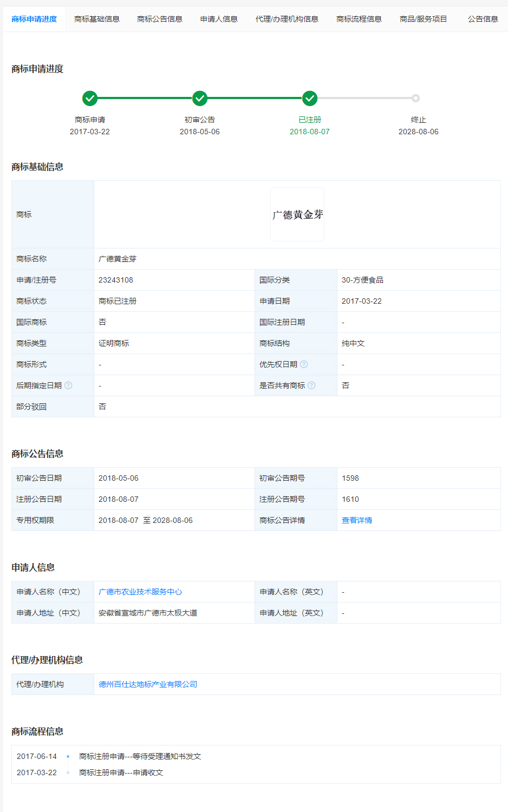Click the 商标注册申请---申请收文 entry
The width and height of the screenshot is (508, 812).
[x=121, y=772]
